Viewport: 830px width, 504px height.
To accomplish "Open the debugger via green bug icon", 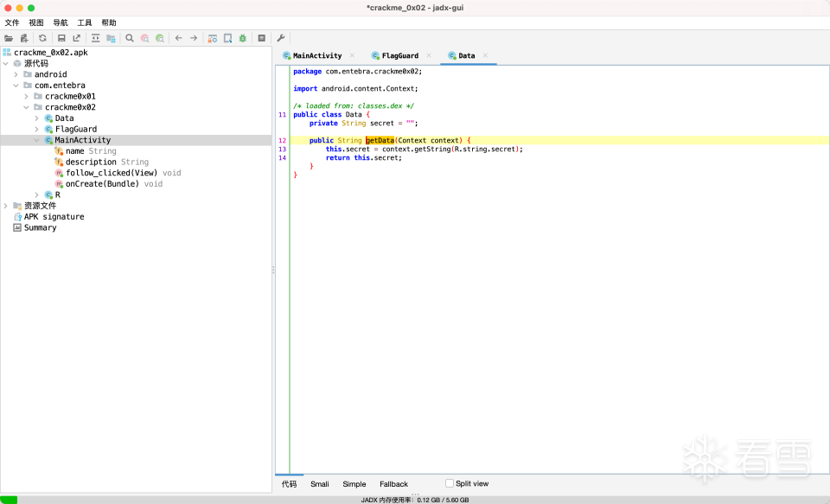I will (243, 38).
